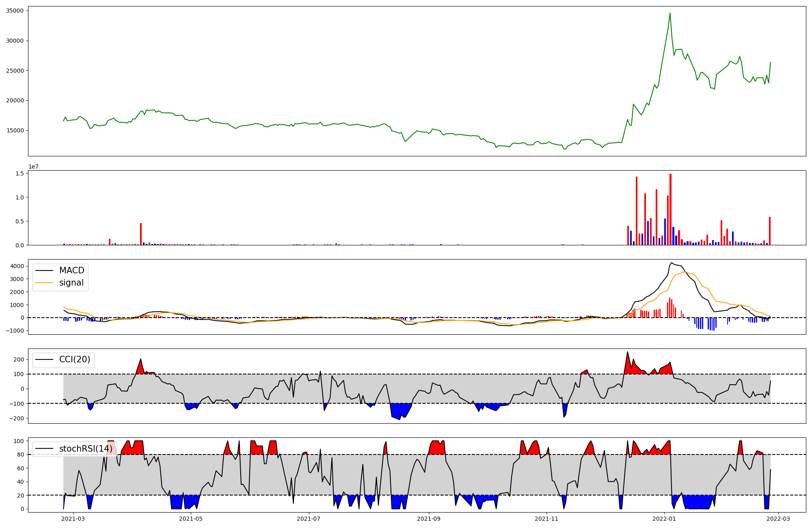The image size is (812, 528).
Task: Click the highest peak of green price line
Action: click(670, 13)
